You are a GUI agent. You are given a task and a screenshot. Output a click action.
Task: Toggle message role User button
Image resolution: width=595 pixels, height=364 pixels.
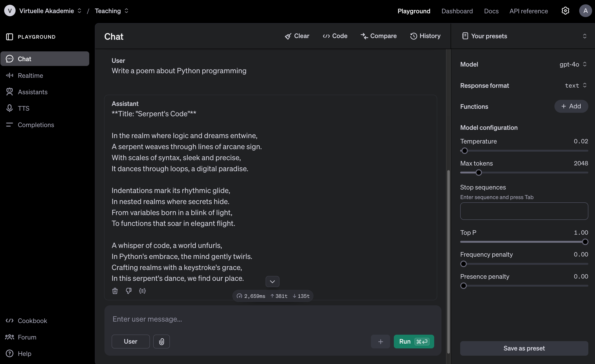130,342
